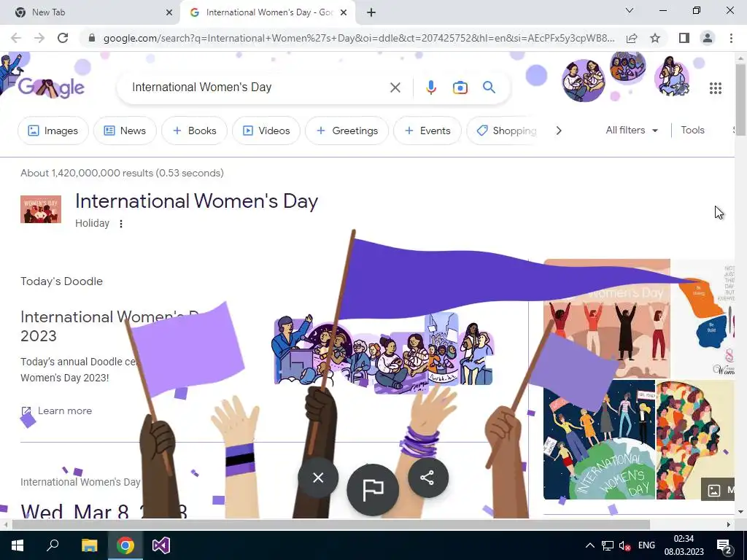Click in the search input field

(258, 87)
